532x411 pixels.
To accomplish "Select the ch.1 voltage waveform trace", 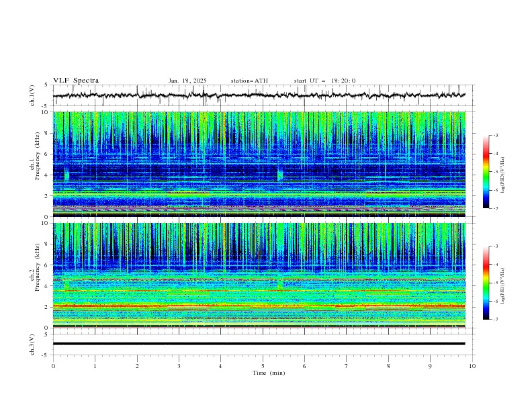I will pos(259,95).
